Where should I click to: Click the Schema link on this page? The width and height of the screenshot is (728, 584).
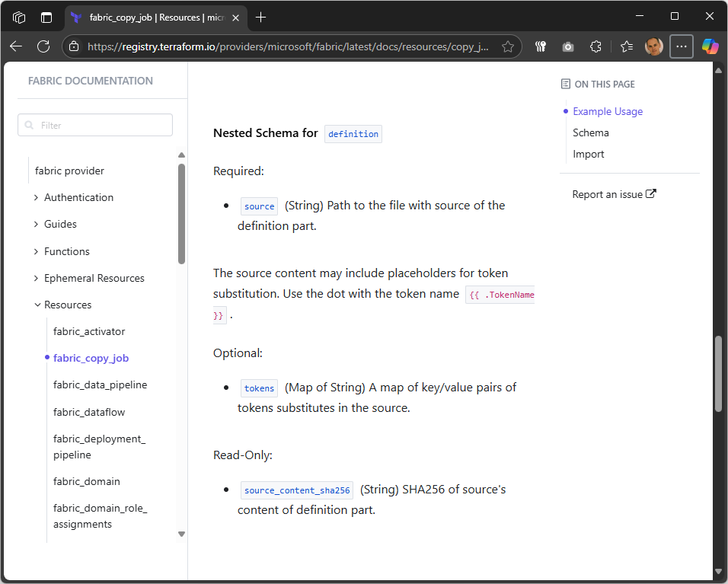click(x=590, y=132)
